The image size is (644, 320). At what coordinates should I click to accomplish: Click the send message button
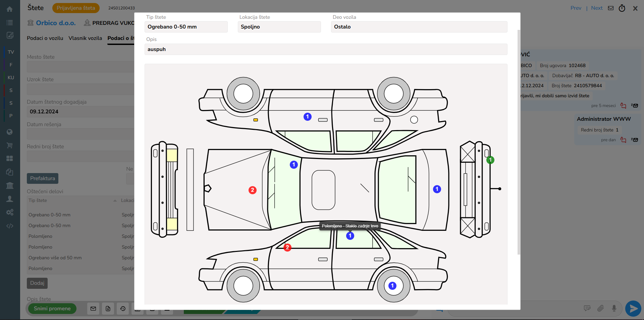(x=633, y=308)
